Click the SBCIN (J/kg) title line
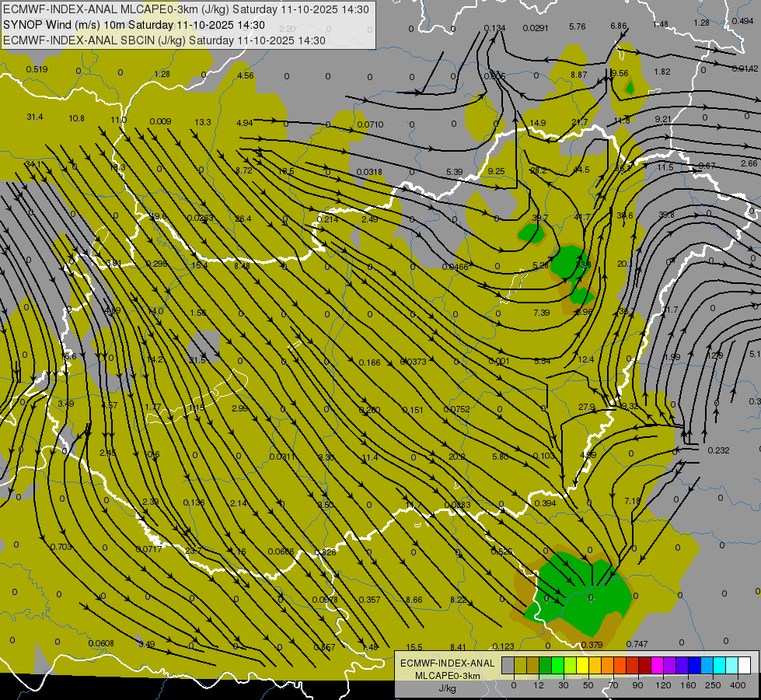The image size is (761, 700). click(164, 40)
